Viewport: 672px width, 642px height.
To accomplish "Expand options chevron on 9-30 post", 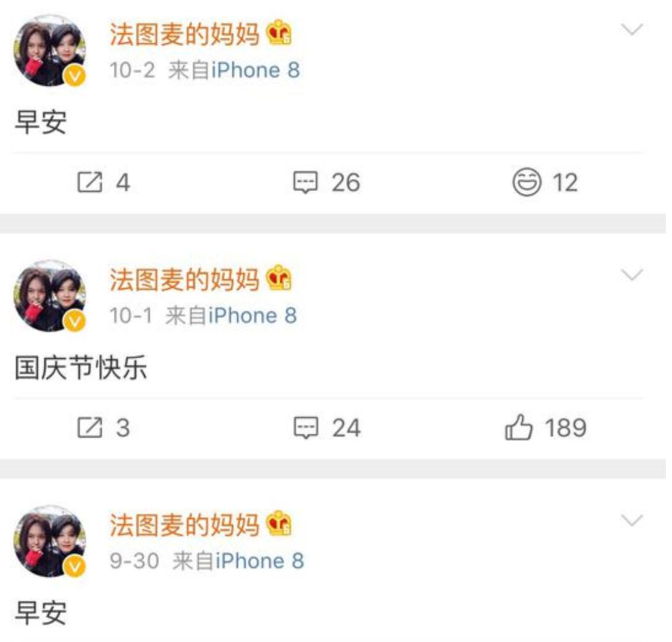I will [632, 520].
